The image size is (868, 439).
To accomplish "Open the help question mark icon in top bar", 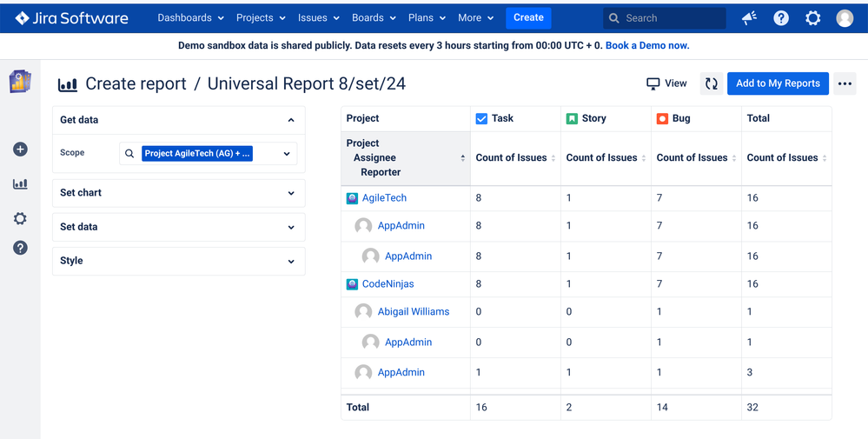I will pos(781,18).
